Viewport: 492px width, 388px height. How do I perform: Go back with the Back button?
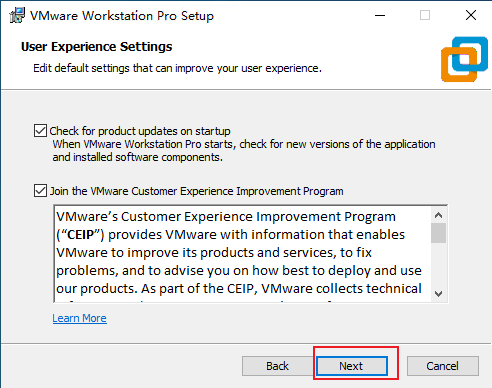tap(277, 366)
